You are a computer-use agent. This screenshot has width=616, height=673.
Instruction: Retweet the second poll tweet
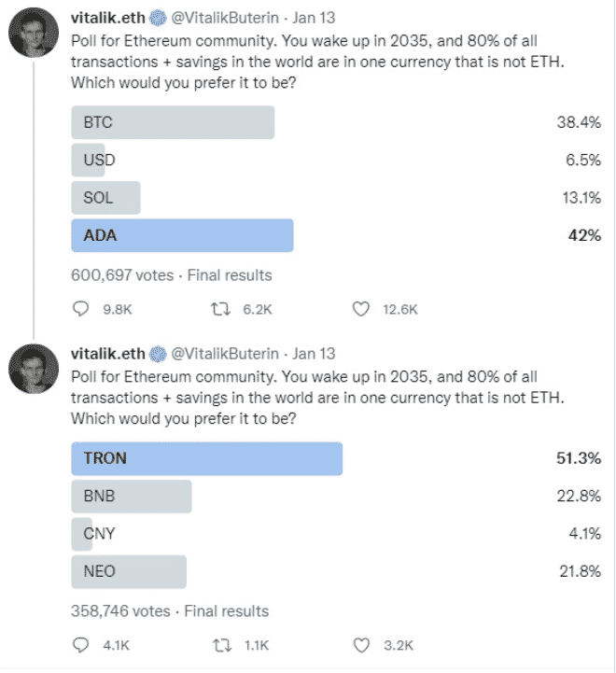[222, 645]
